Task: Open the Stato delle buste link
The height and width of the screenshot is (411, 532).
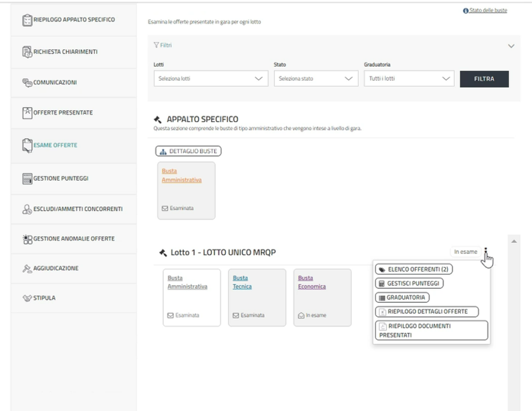Action: (487, 11)
